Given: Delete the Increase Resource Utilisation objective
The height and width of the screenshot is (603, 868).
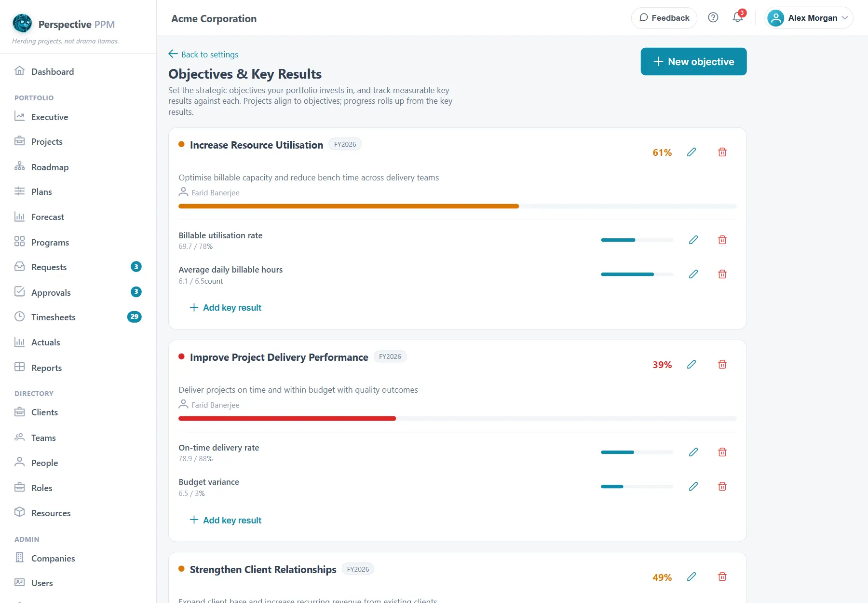Looking at the screenshot, I should [722, 152].
